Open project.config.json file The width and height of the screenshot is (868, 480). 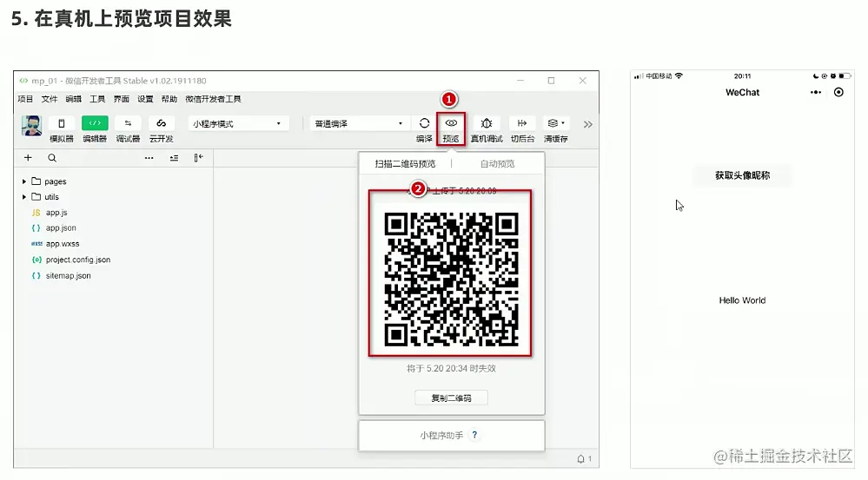tap(78, 260)
